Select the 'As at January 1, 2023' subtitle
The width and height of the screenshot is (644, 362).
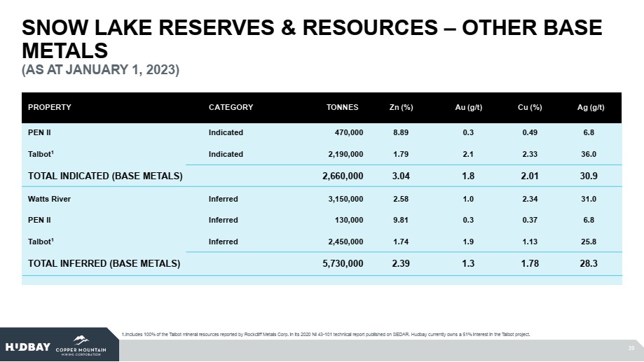tap(101, 70)
